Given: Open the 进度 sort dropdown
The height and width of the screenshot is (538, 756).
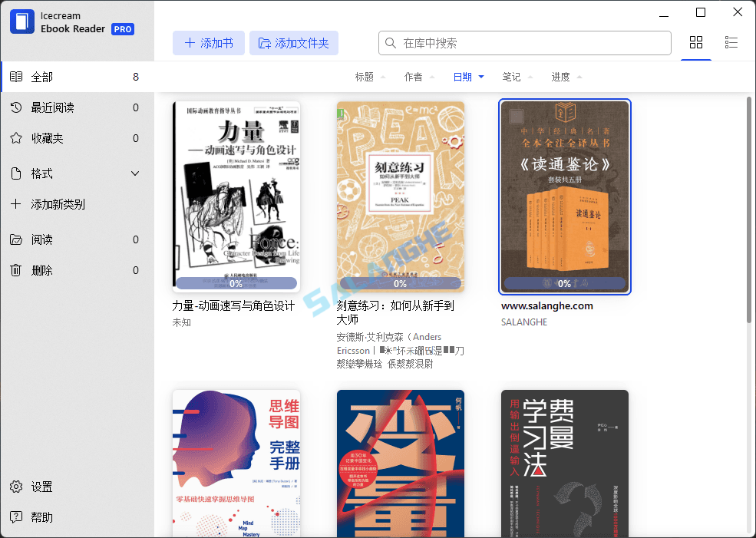Looking at the screenshot, I should [566, 77].
